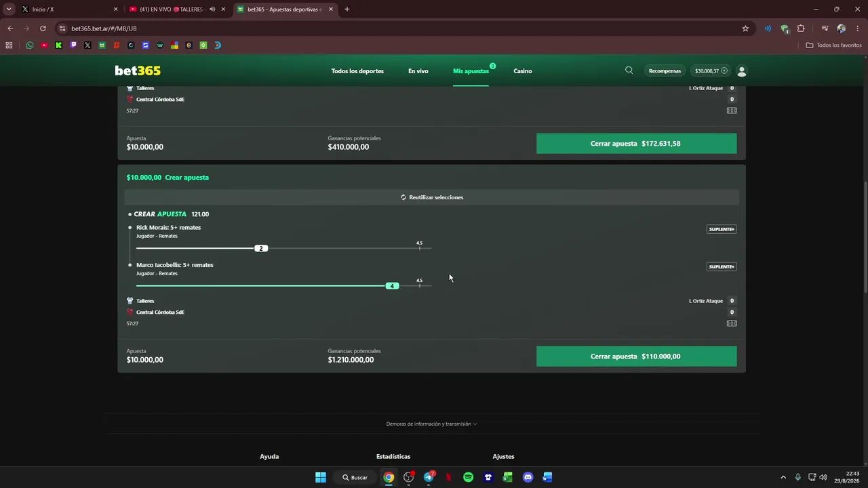Reload the page
The width and height of the screenshot is (868, 488).
[x=43, y=28]
